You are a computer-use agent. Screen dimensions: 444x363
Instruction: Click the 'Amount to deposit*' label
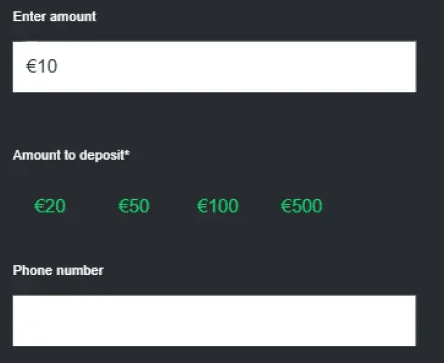tap(71, 155)
